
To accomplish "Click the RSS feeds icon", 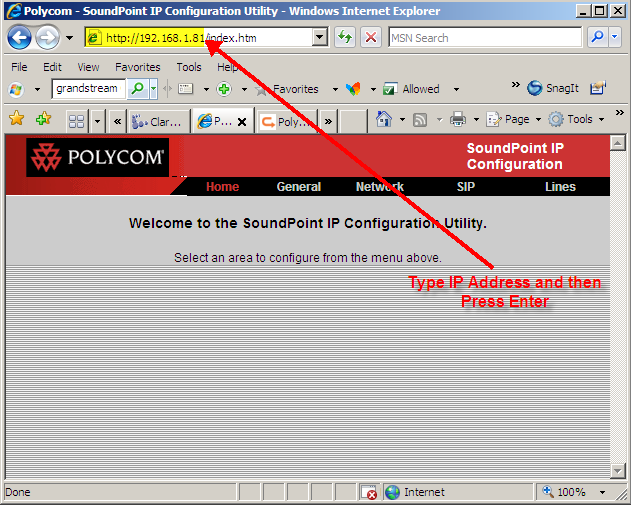I will tap(420, 120).
